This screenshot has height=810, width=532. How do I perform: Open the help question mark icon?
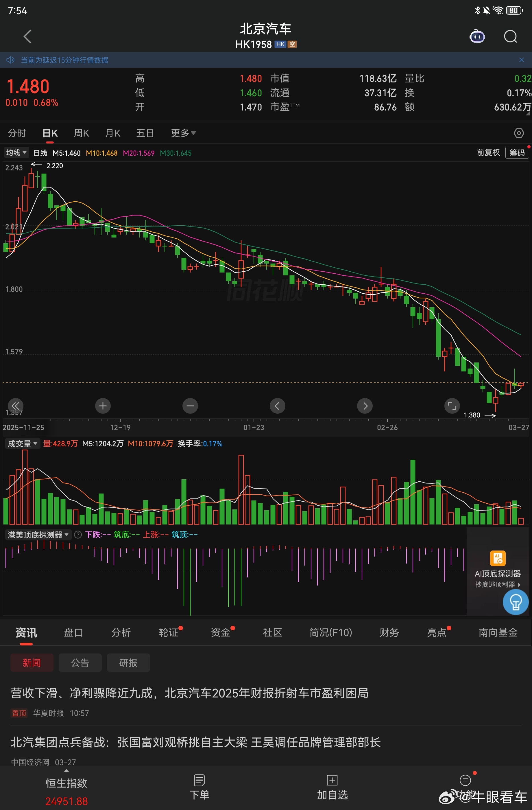(x=78, y=535)
